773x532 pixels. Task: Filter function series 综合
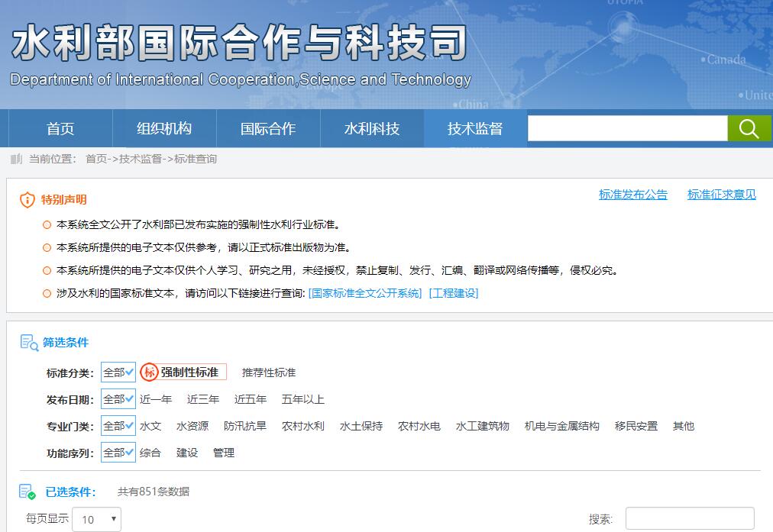pyautogui.click(x=150, y=453)
